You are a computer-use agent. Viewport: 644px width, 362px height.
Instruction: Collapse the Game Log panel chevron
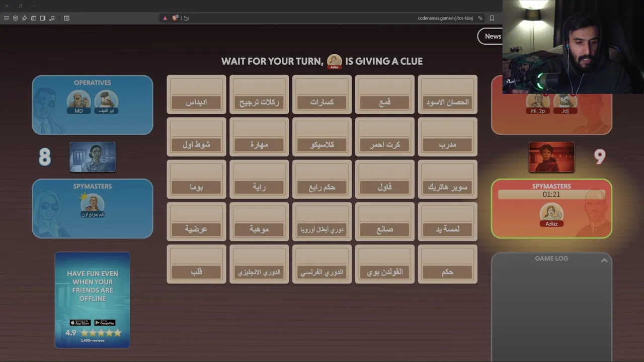pos(604,260)
